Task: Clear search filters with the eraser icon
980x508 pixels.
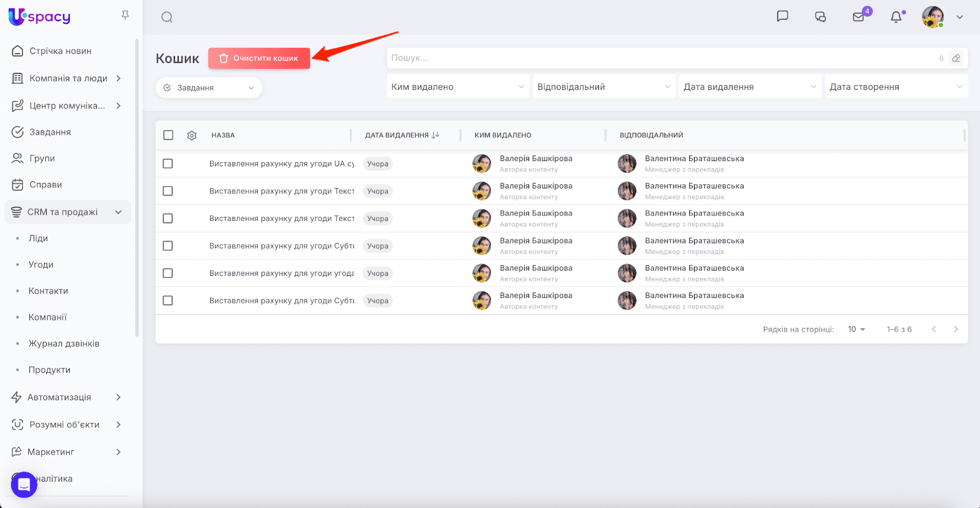Action: 956,58
